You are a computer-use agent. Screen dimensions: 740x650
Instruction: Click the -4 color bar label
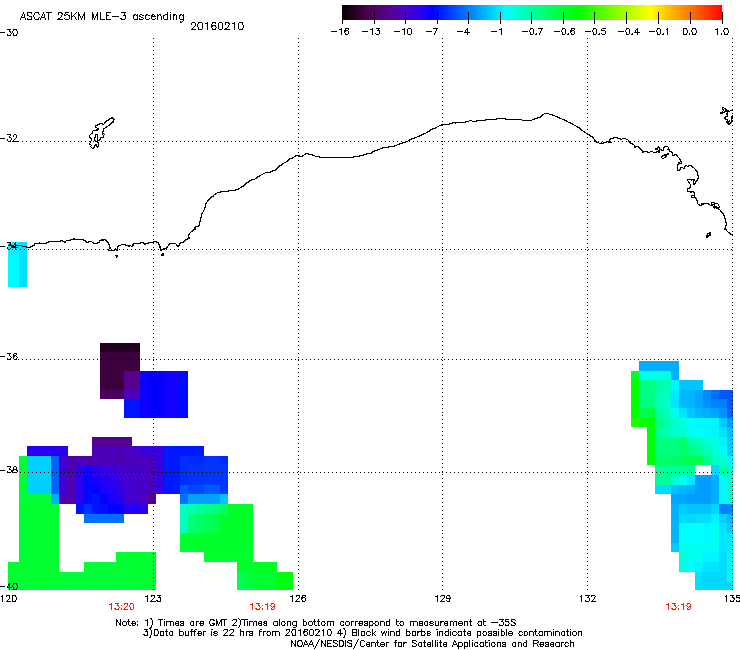tap(463, 32)
